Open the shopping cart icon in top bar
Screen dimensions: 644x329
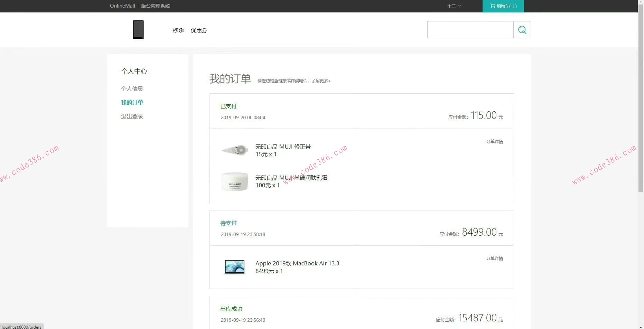click(492, 6)
